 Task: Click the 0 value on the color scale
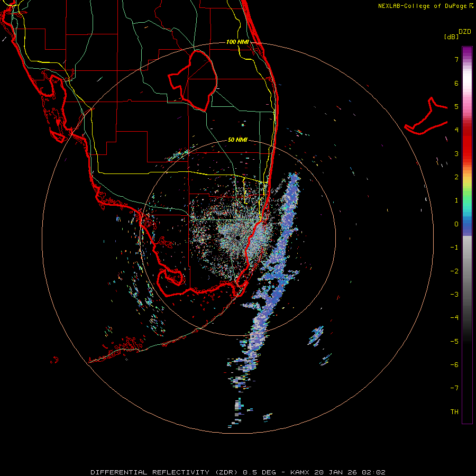click(456, 224)
